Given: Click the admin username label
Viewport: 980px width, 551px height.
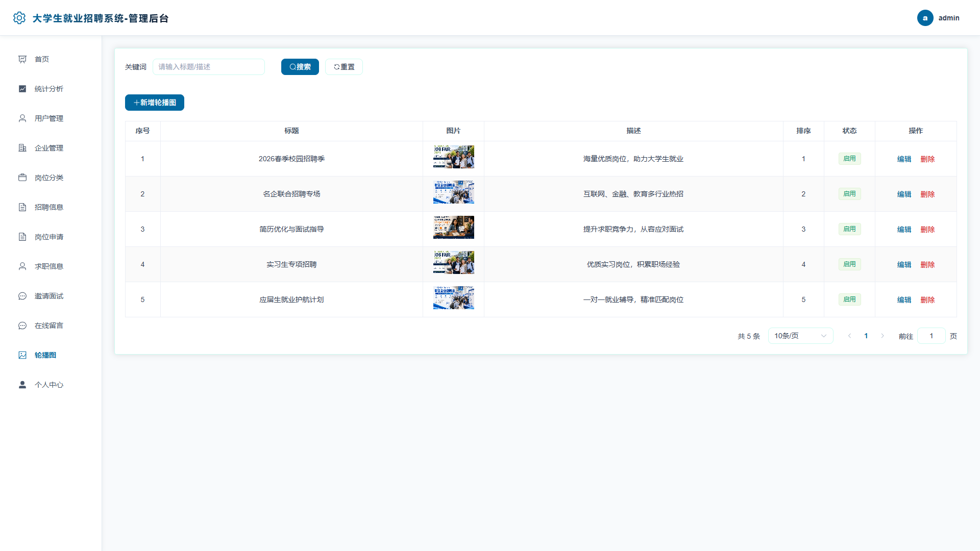Looking at the screenshot, I should coord(949,18).
